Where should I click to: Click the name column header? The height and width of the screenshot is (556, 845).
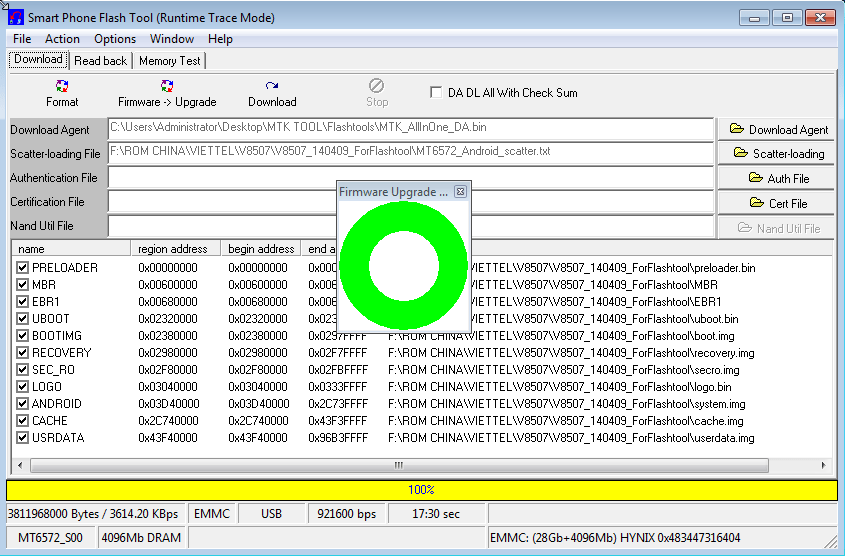pos(70,249)
